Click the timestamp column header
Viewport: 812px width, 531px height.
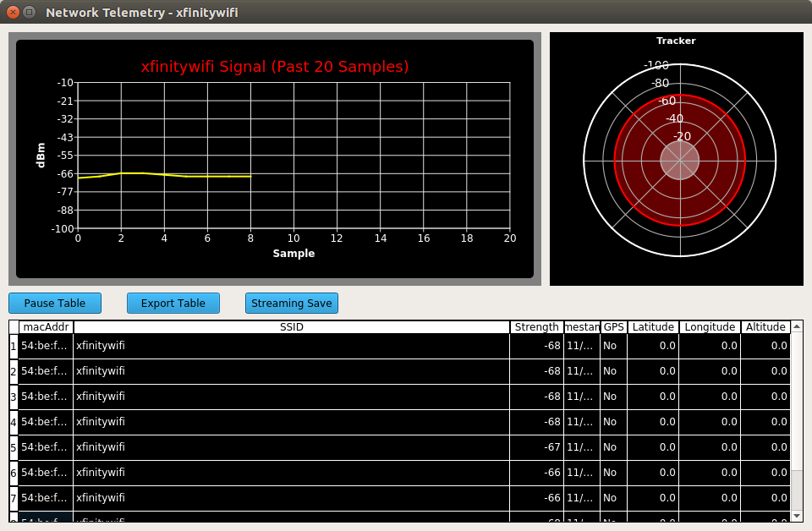point(581,327)
